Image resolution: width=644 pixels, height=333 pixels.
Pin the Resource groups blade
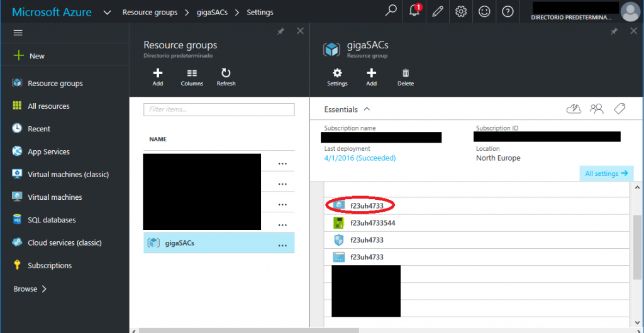[x=280, y=31]
